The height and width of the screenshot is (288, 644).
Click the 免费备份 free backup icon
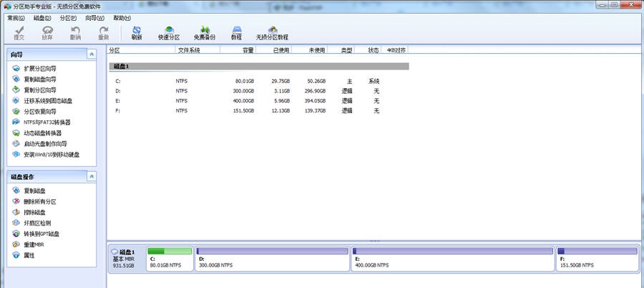[x=204, y=32]
